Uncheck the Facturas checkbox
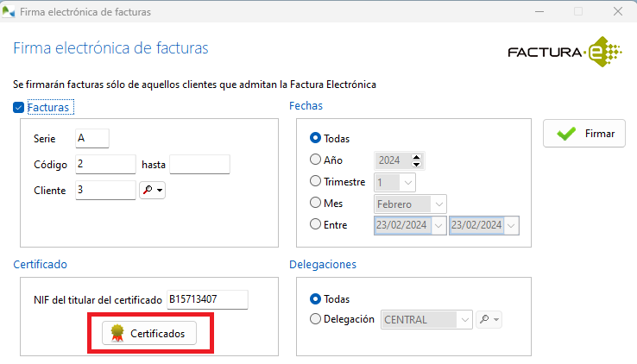637x364 pixels. (18, 108)
